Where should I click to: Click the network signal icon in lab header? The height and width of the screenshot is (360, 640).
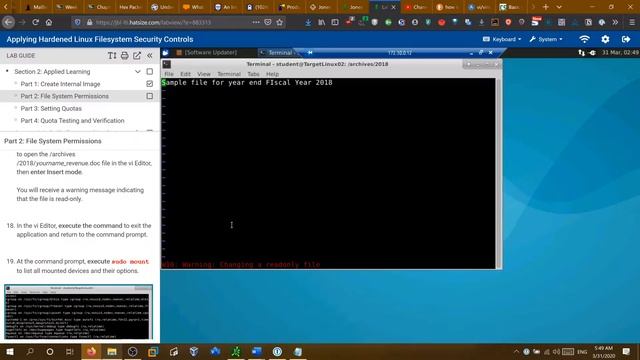[x=584, y=39]
